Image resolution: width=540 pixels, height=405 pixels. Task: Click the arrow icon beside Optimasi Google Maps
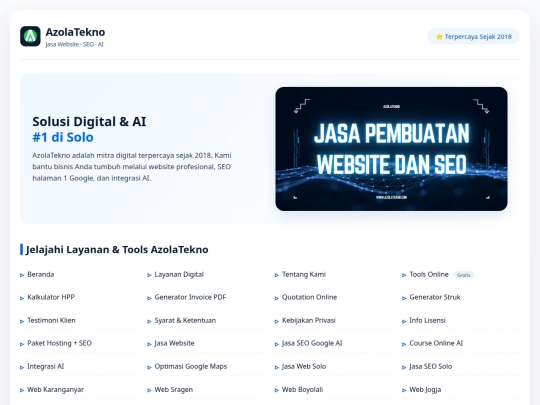149,367
